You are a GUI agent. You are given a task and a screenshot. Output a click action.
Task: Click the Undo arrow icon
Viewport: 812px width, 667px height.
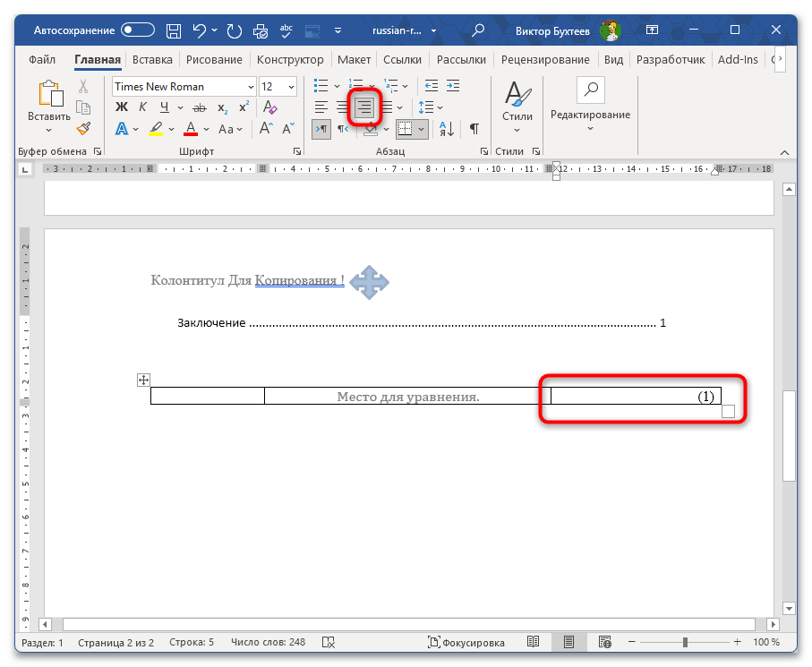tap(200, 31)
